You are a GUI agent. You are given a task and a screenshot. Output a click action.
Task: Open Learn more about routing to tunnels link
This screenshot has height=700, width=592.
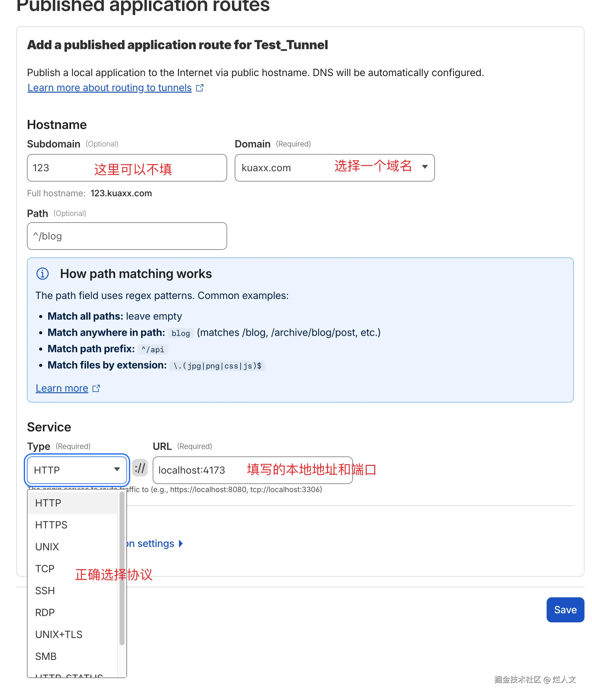click(x=110, y=88)
